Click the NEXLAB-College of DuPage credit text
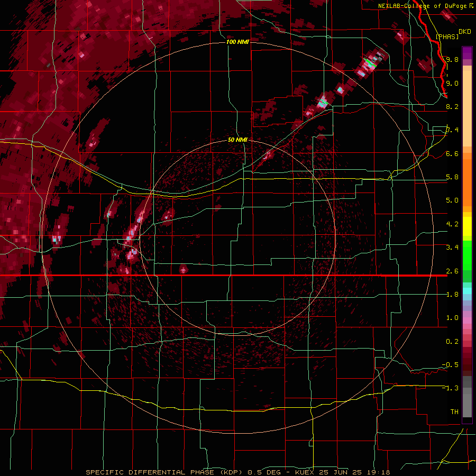This screenshot has width=476, height=476. click(x=423, y=6)
